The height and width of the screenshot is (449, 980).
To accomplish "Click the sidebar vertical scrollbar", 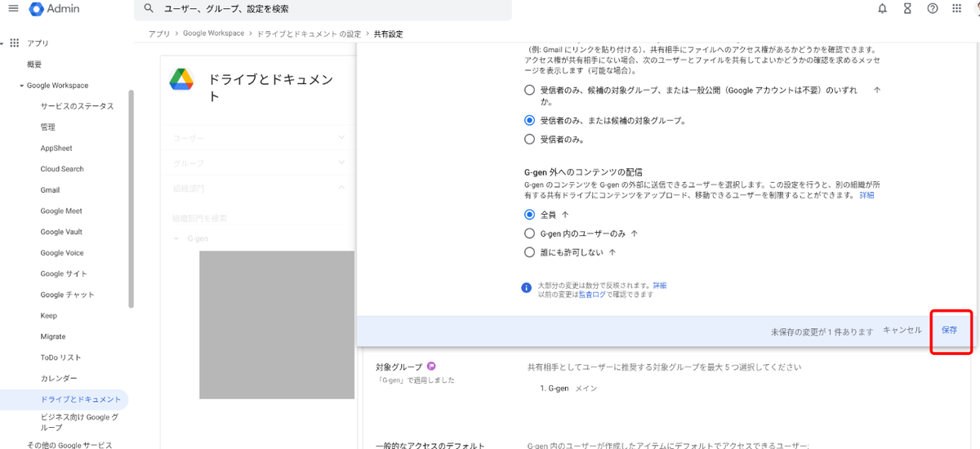I will [131, 198].
